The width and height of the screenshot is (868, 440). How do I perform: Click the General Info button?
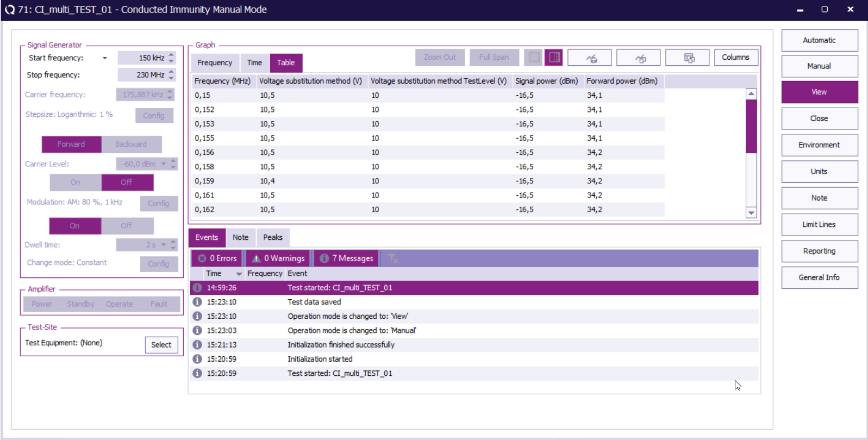tap(820, 277)
